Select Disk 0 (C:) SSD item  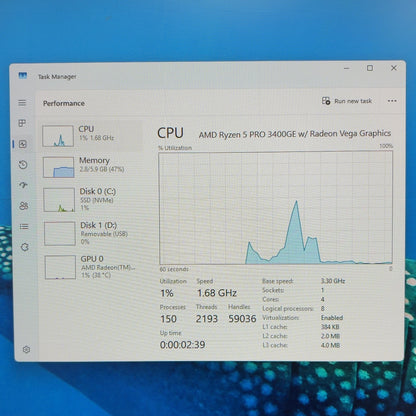coord(92,199)
